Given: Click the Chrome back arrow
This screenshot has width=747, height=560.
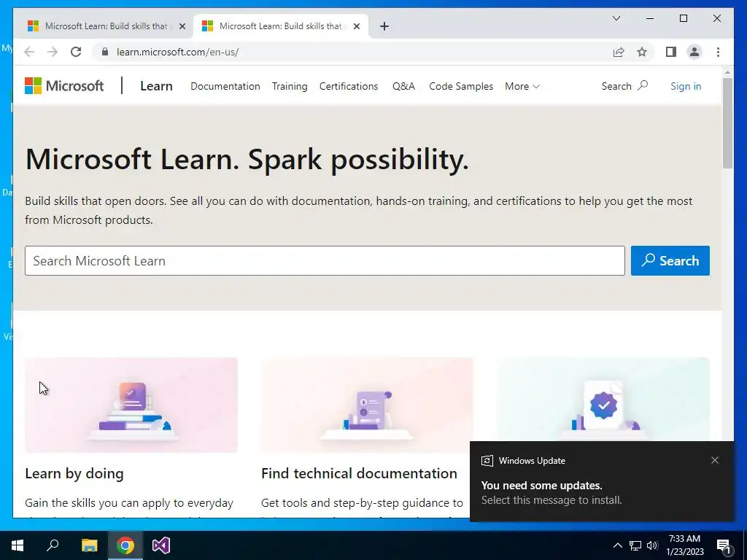Looking at the screenshot, I should pyautogui.click(x=29, y=52).
